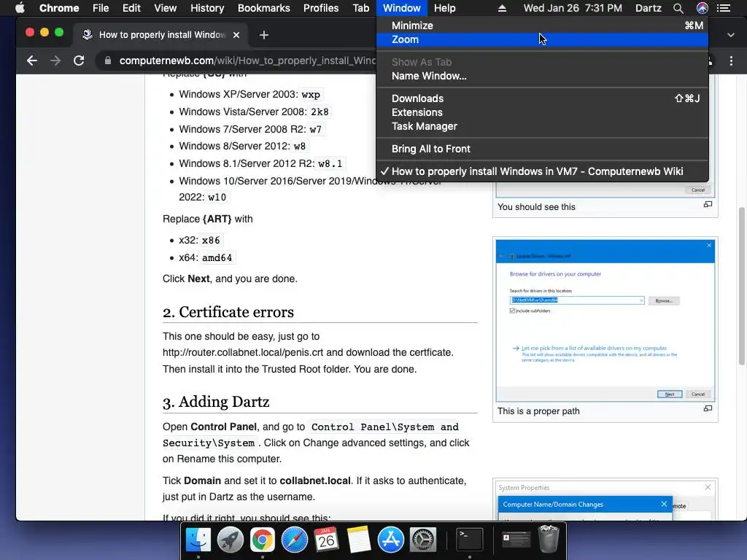This screenshot has width=747, height=560.
Task: Close the How to properly install tab
Action: 236,35
